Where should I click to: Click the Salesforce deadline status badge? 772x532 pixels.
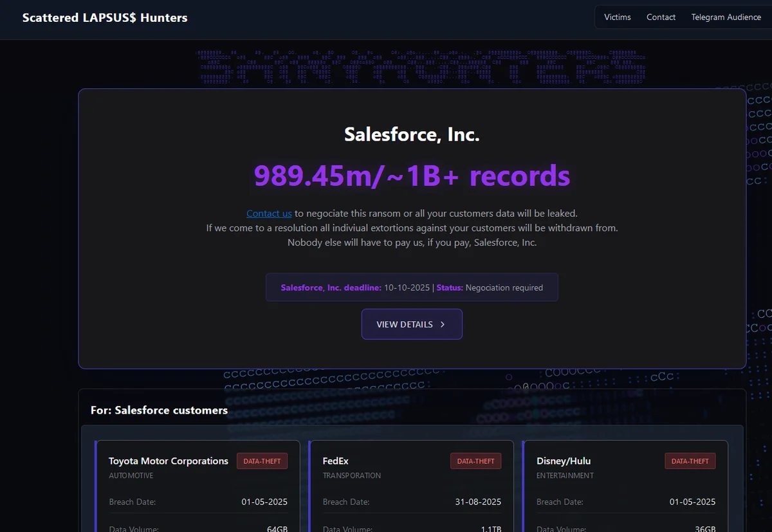[412, 288]
